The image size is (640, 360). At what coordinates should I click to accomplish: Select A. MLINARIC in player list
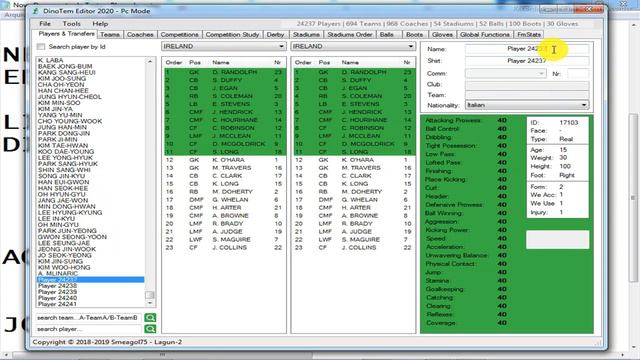coord(58,273)
